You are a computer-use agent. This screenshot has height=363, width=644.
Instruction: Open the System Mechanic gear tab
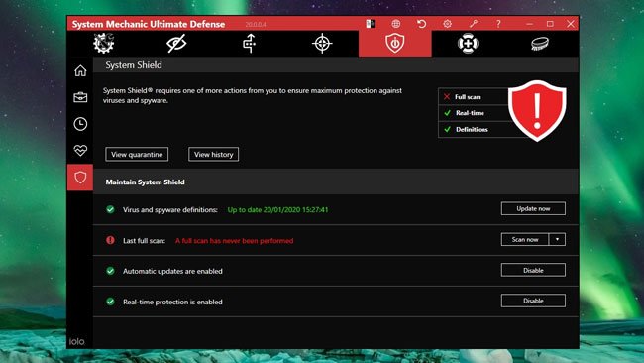(x=103, y=44)
